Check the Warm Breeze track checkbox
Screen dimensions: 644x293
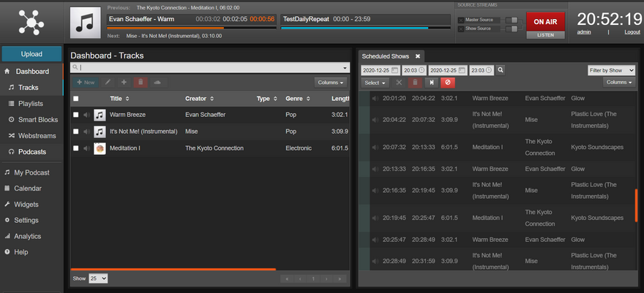pyautogui.click(x=75, y=115)
